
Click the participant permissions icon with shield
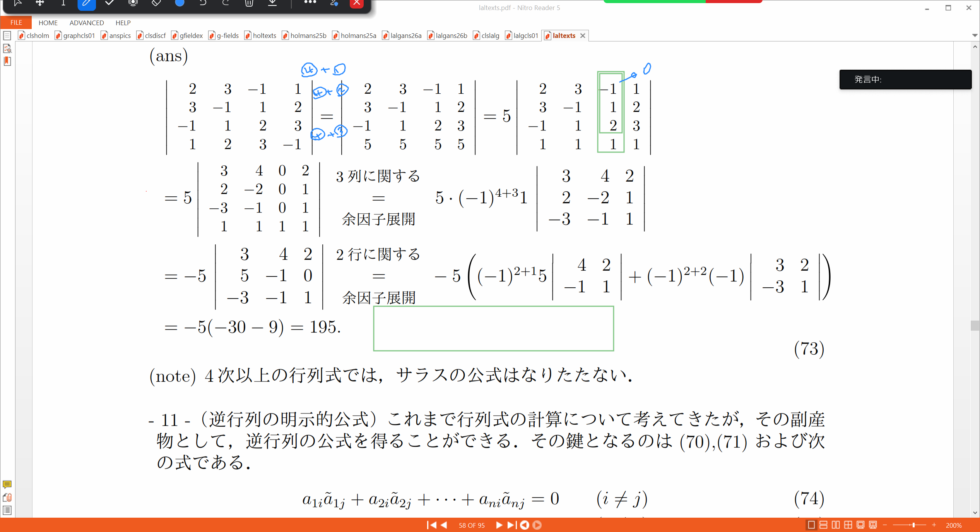click(x=334, y=3)
